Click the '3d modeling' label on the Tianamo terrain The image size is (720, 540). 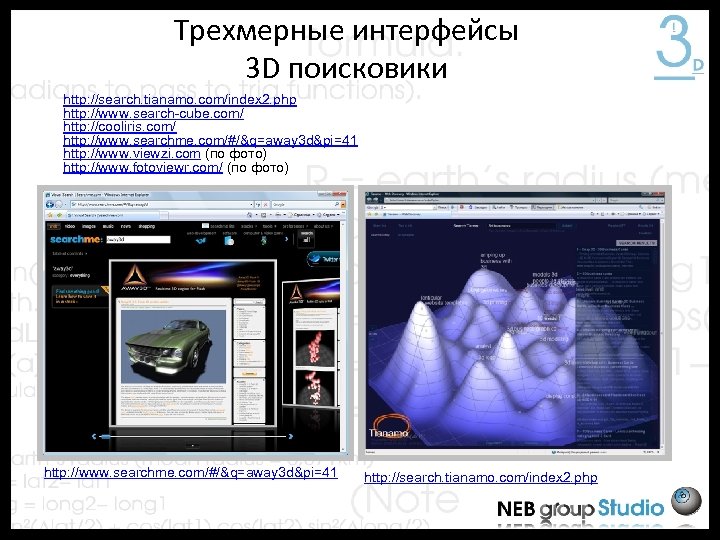pos(553,339)
